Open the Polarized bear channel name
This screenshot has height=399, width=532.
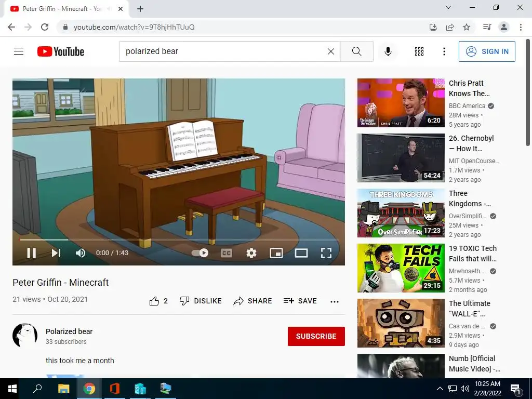[x=69, y=331]
